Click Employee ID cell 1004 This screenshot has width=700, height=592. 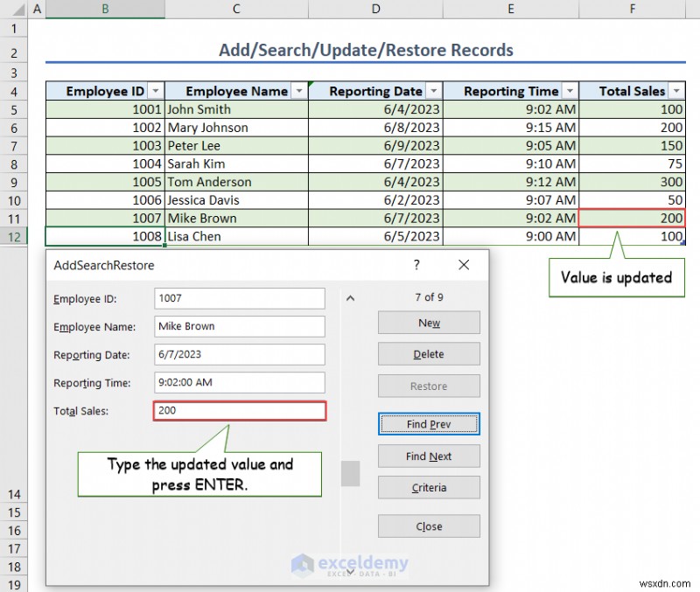coord(105,164)
